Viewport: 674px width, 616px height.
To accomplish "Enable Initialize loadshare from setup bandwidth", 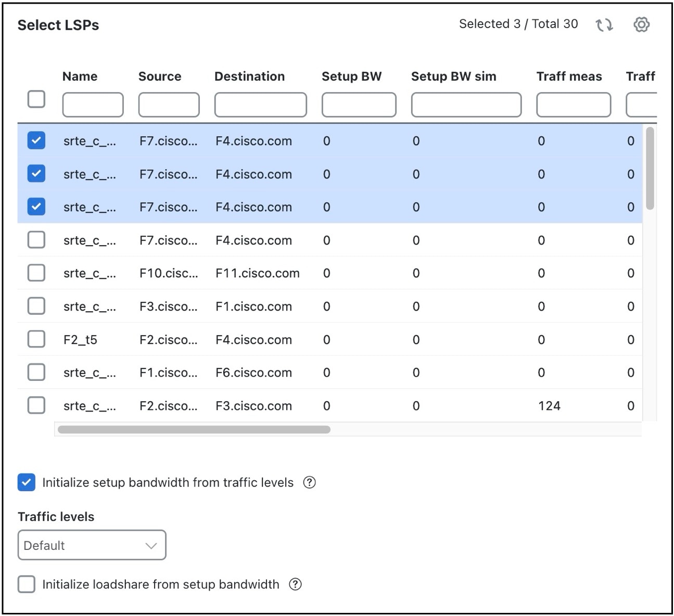I will (27, 584).
